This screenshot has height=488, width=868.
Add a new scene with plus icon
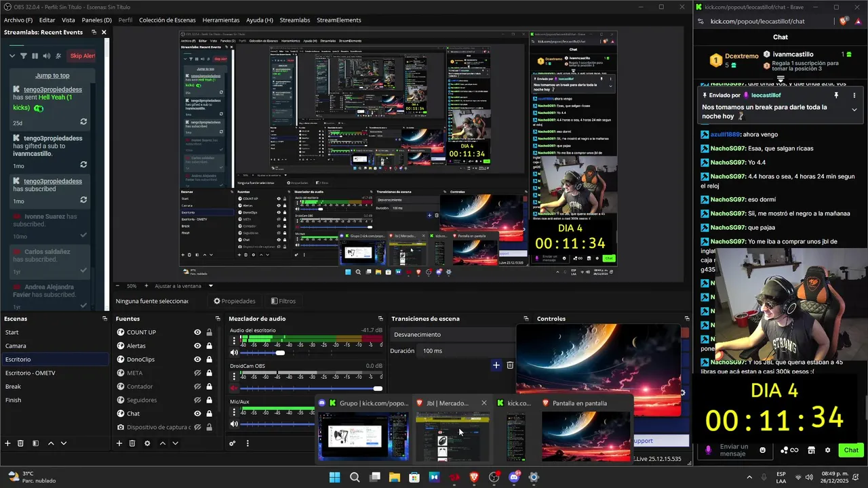(x=7, y=443)
